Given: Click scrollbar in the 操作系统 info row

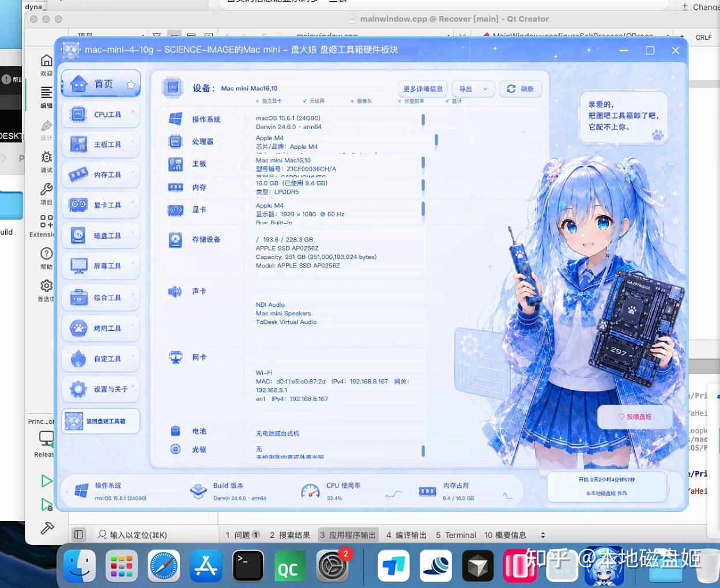Looking at the screenshot, I should point(423,120).
